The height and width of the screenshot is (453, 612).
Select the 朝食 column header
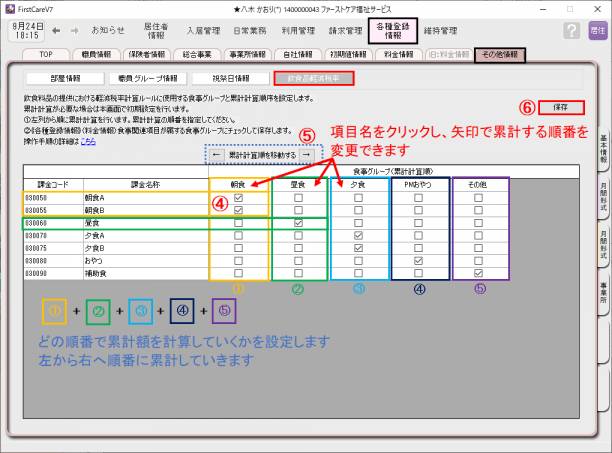coord(238,185)
